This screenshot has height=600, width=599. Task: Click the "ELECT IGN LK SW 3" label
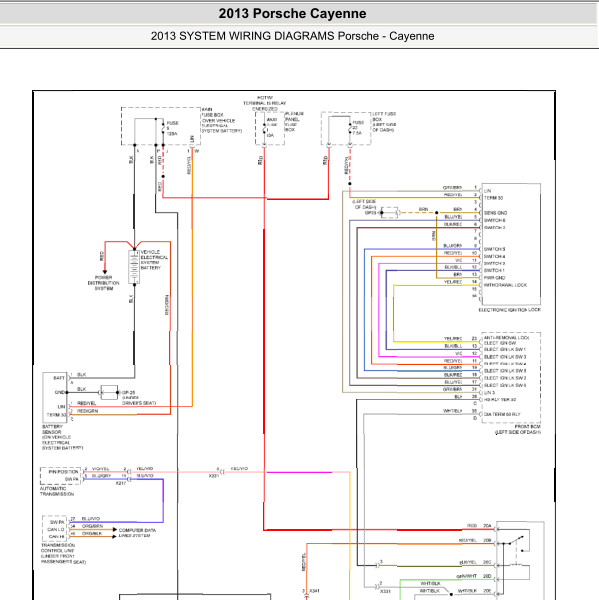[x=505, y=357]
